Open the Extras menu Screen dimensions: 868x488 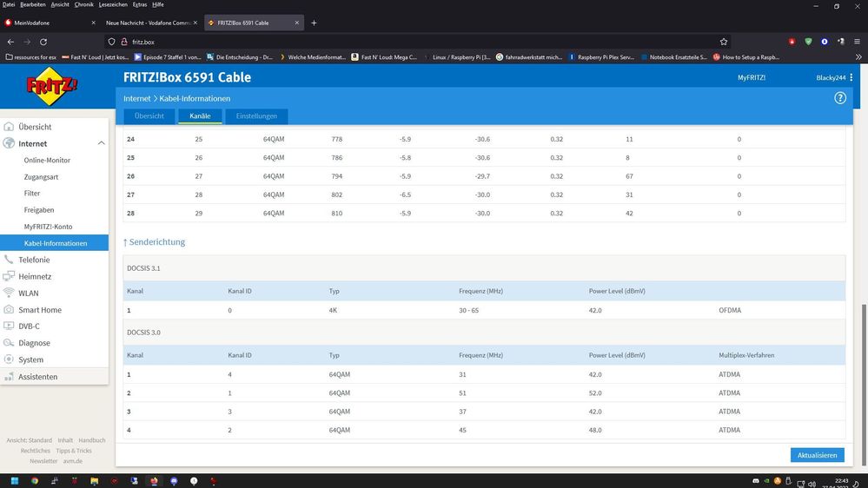(140, 4)
